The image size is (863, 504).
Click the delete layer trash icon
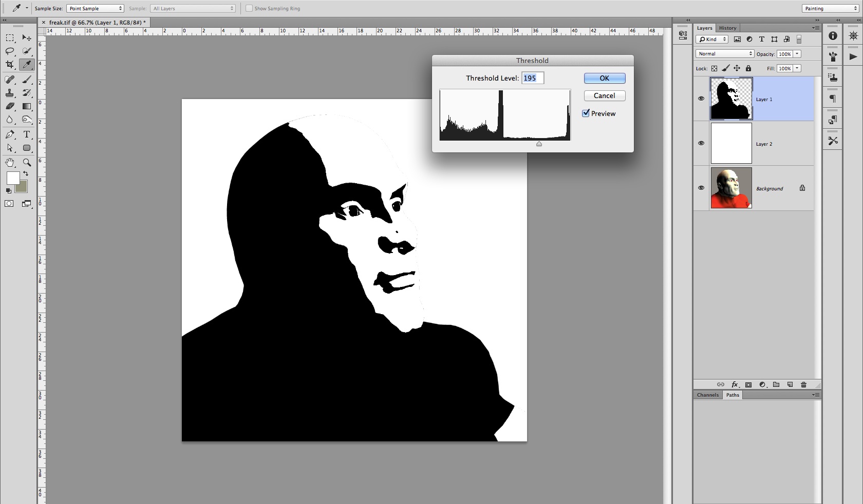[803, 384]
